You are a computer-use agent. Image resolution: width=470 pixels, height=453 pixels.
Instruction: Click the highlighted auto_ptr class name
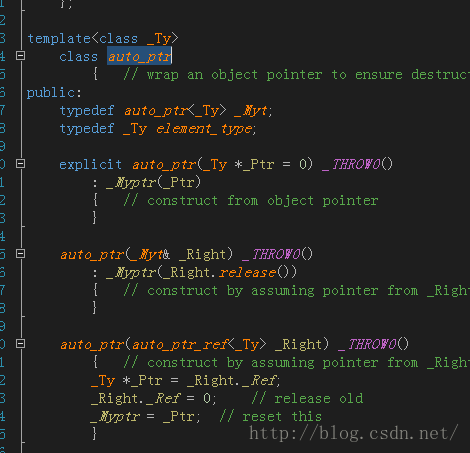pos(139,56)
